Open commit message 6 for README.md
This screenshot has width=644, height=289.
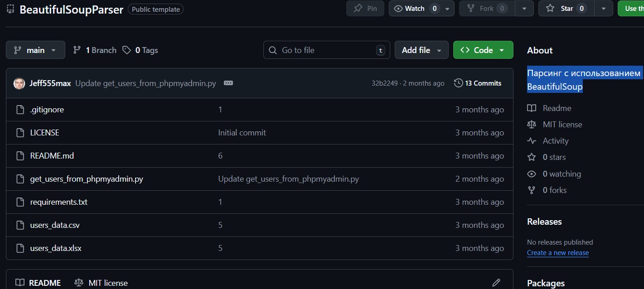[x=220, y=156]
